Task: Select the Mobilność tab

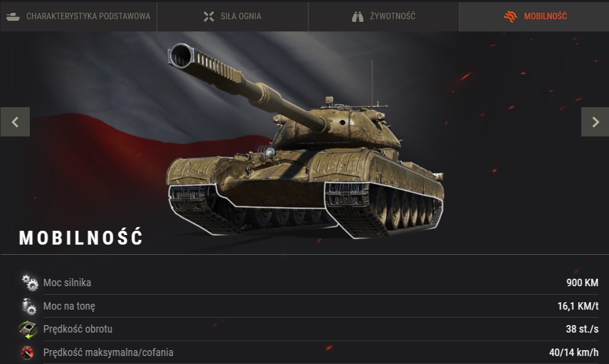Action: [x=534, y=16]
